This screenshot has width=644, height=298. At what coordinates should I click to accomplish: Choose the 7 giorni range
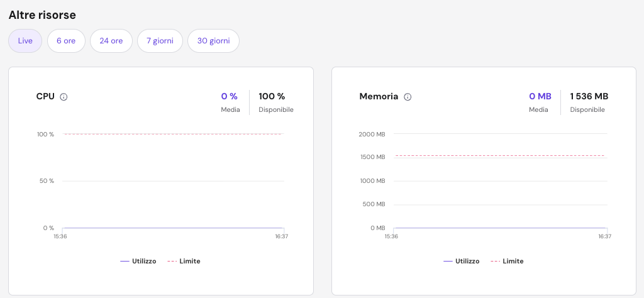[x=160, y=41]
